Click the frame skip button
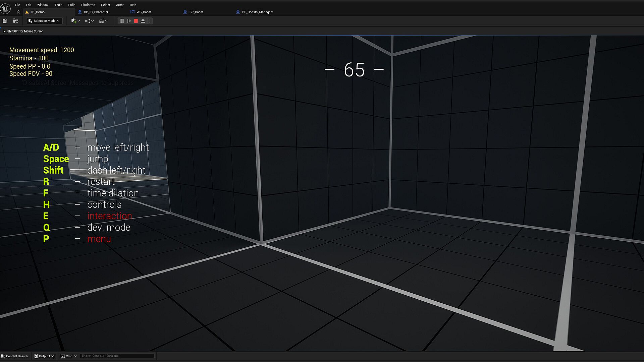Viewport: 644px width, 362px height. (x=129, y=21)
